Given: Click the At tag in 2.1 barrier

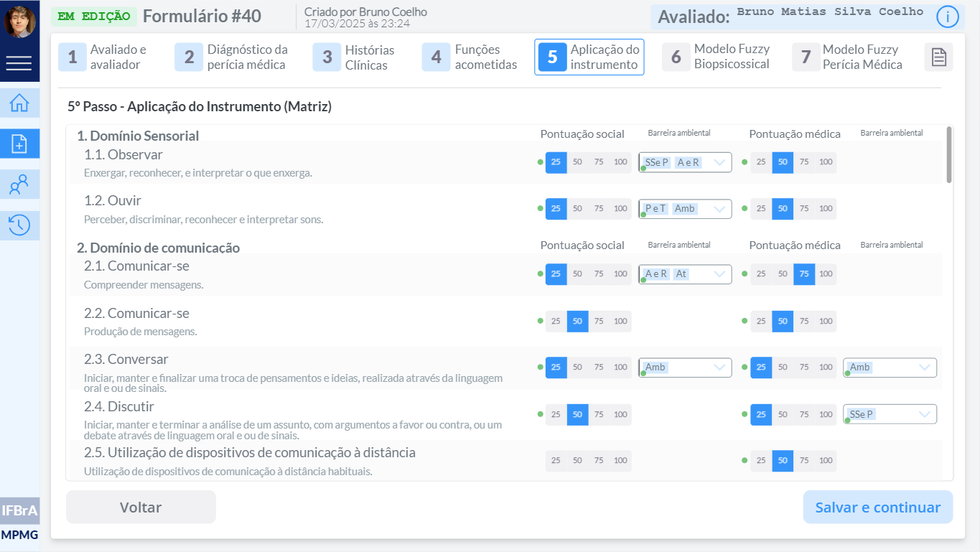Looking at the screenshot, I should tap(681, 274).
